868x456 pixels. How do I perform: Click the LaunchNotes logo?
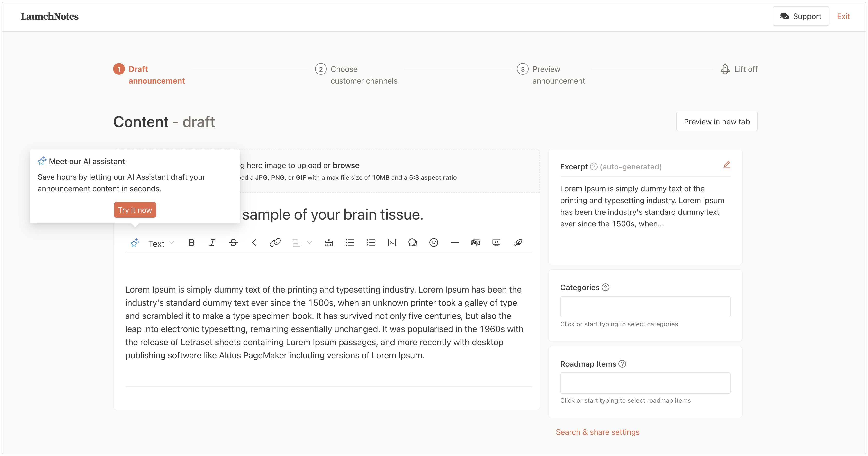pyautogui.click(x=50, y=16)
